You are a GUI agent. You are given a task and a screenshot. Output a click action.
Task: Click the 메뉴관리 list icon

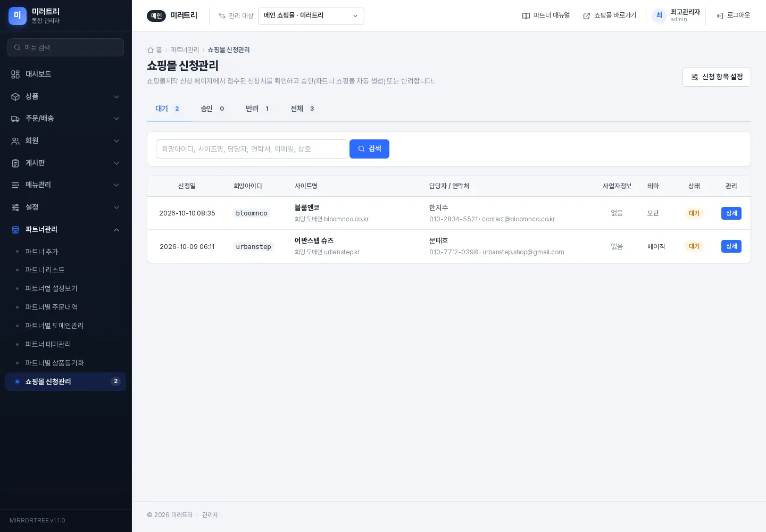coord(15,185)
